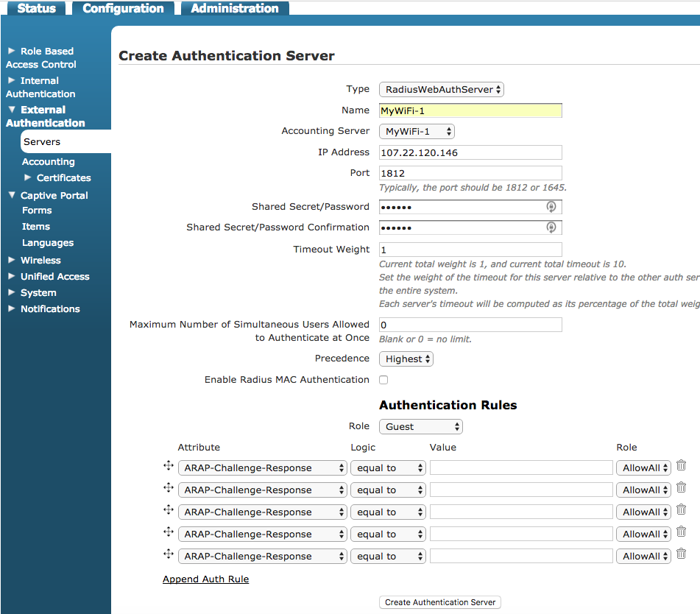Click the Port field 1812

click(x=470, y=173)
